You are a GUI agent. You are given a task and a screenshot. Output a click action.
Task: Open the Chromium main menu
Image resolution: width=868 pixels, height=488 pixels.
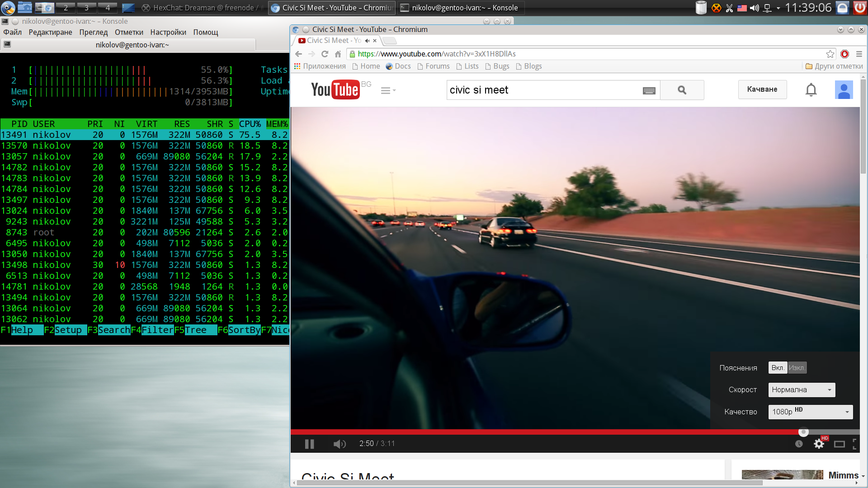(859, 54)
